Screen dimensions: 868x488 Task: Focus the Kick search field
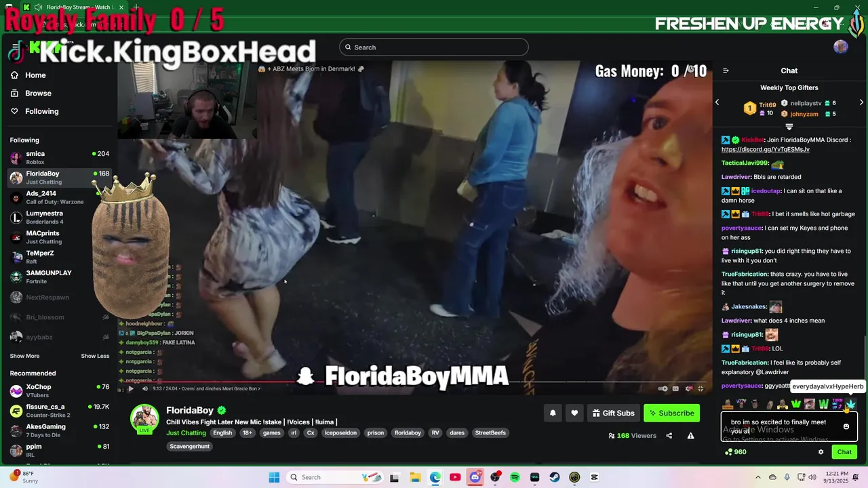point(434,47)
